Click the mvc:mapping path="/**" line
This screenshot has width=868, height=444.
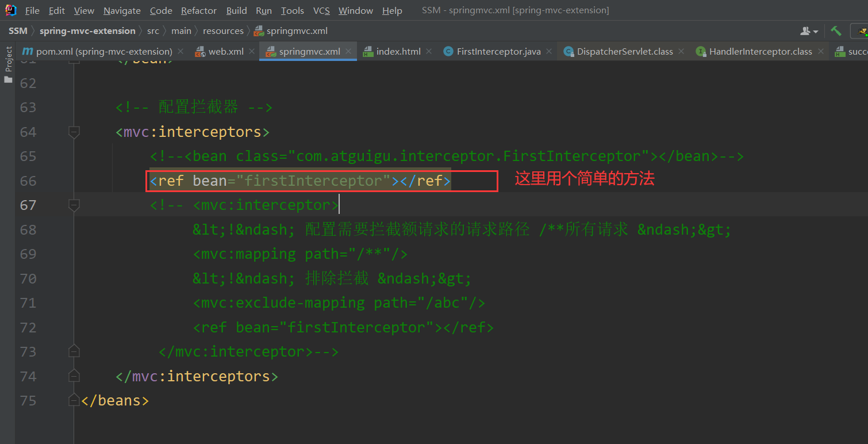(x=300, y=254)
